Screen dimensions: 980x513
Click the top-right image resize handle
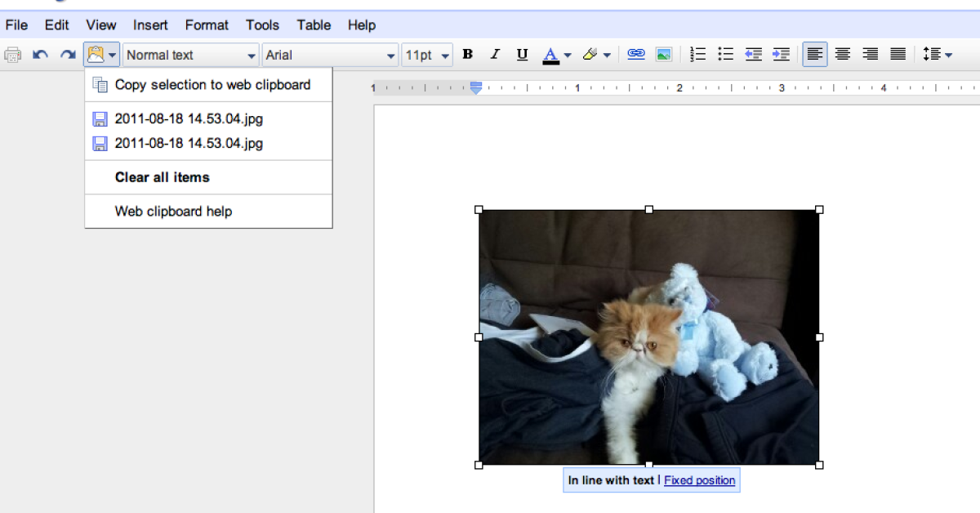coord(819,210)
